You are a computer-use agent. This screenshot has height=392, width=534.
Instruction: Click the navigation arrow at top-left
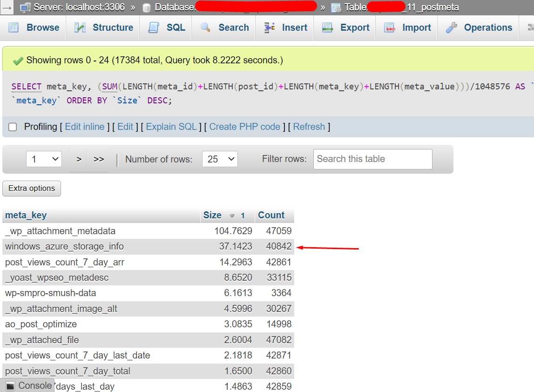pyautogui.click(x=7, y=7)
